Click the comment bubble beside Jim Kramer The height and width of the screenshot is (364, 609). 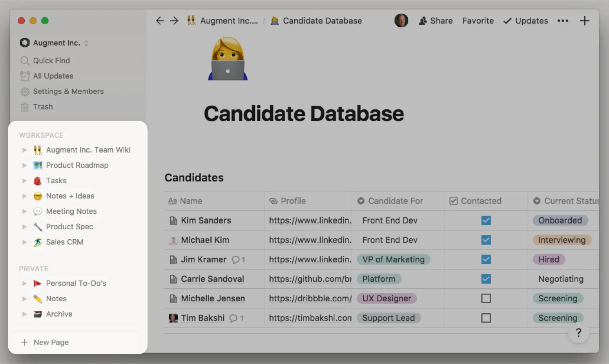click(236, 260)
